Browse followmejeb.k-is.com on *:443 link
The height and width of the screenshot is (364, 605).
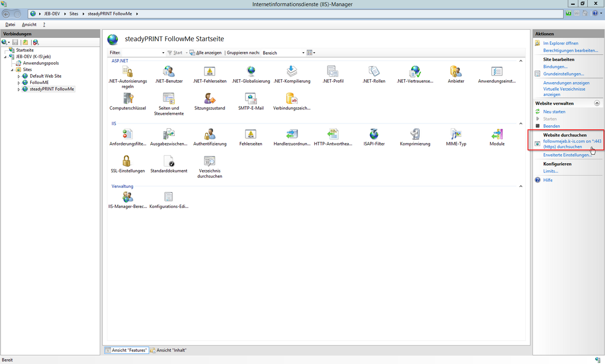click(x=572, y=144)
